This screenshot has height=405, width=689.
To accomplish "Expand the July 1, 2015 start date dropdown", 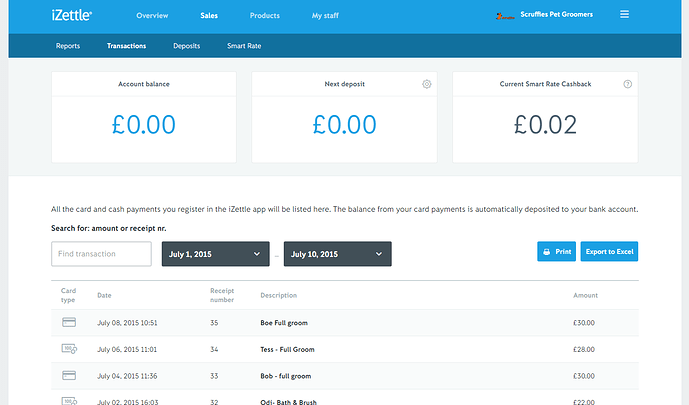I will [215, 254].
